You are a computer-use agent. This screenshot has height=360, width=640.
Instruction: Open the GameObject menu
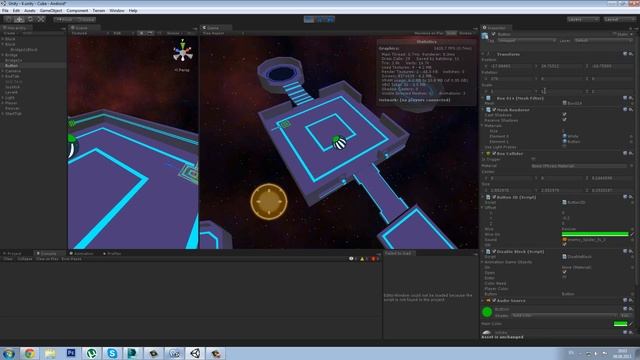(51, 11)
